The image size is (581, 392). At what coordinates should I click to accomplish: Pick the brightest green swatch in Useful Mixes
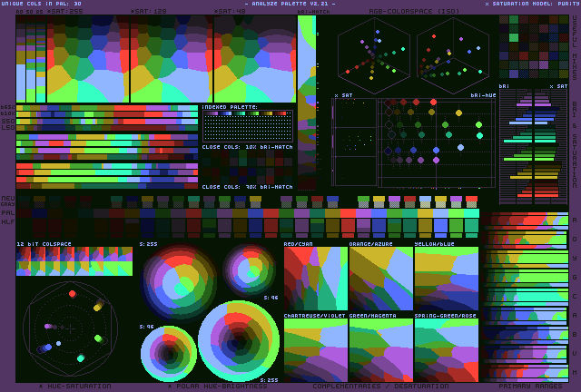(x=514, y=37)
